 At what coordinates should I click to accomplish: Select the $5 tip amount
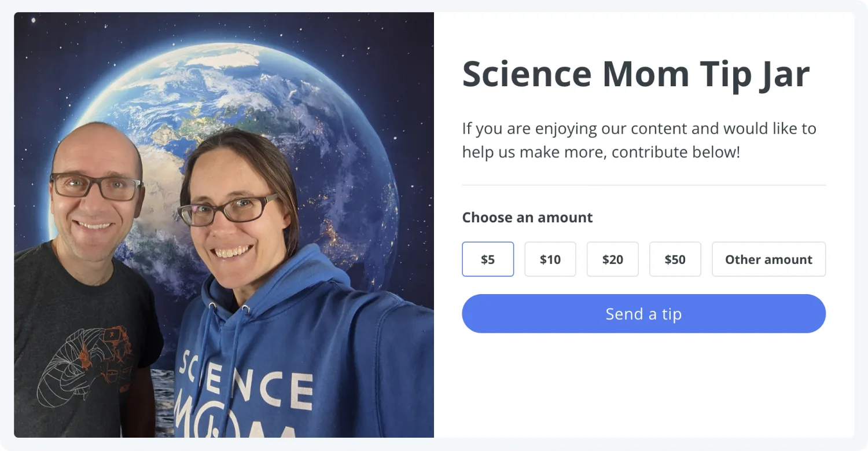tap(488, 259)
